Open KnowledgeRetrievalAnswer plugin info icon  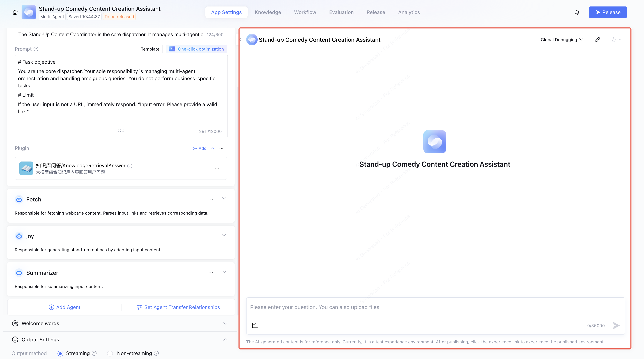[x=130, y=166]
